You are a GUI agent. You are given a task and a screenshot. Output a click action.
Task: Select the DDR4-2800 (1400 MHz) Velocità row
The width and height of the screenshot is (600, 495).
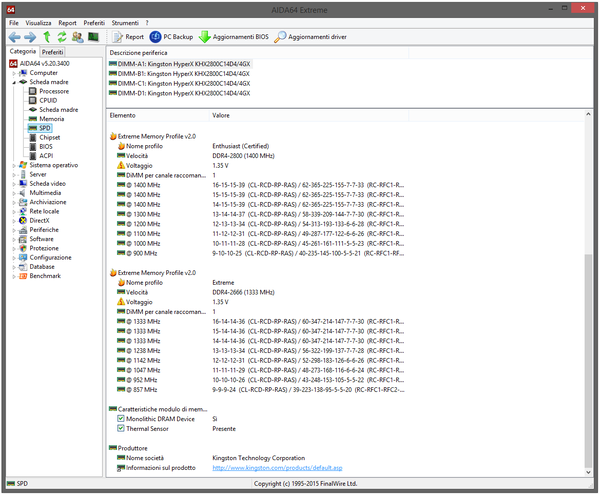click(256, 156)
